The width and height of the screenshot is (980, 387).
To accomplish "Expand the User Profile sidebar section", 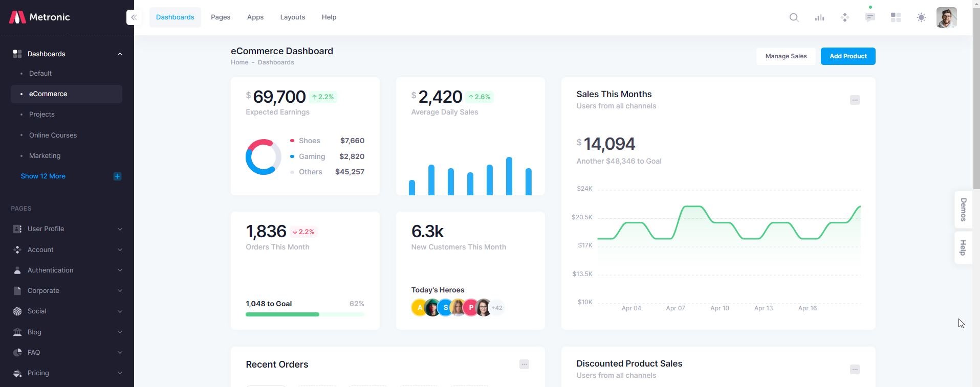I will [67, 229].
